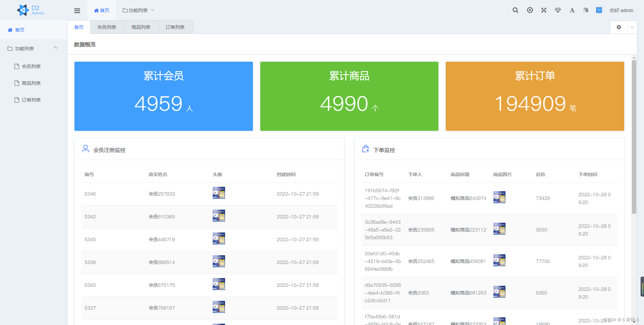Click member number 5340 cell
644x325 pixels.
90,285
